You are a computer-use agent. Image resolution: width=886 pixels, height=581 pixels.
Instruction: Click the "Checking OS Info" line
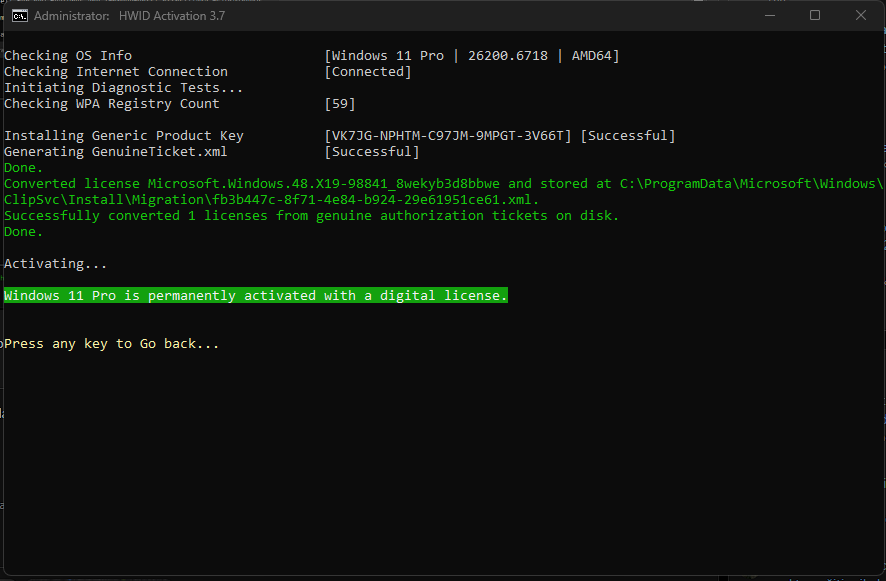[68, 55]
